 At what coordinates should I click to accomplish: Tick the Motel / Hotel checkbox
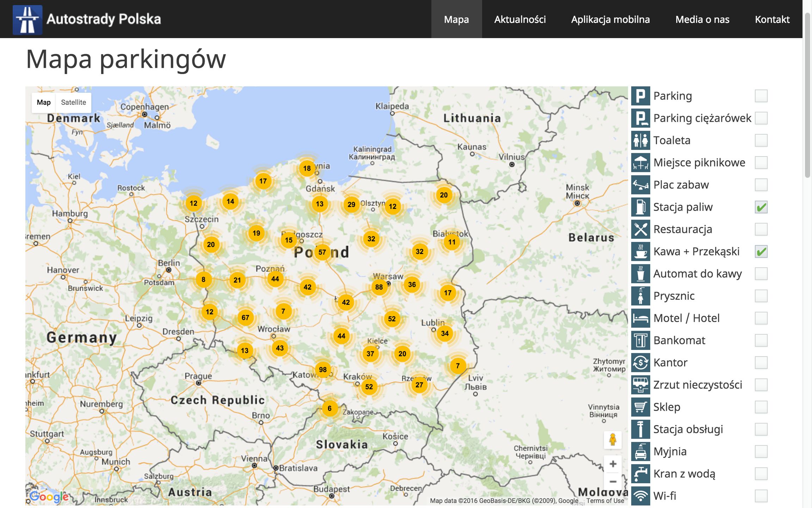pyautogui.click(x=761, y=318)
